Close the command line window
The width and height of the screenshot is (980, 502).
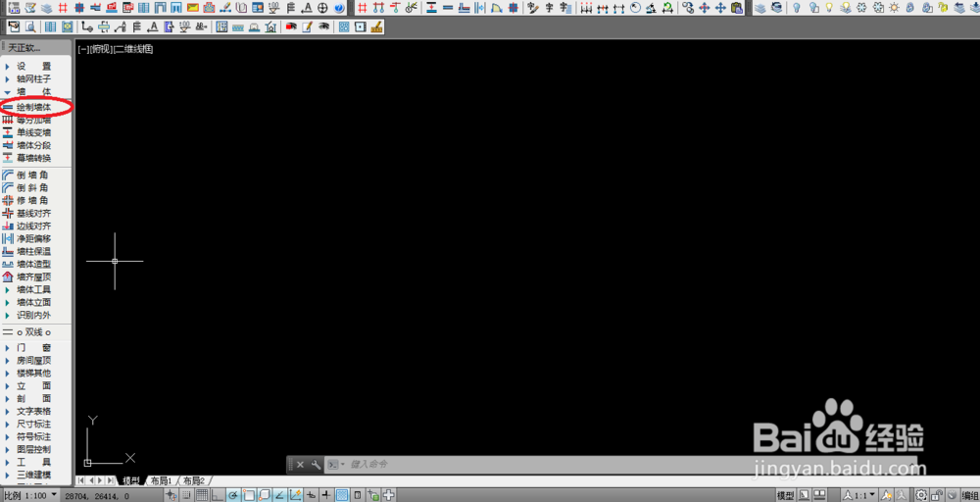300,465
